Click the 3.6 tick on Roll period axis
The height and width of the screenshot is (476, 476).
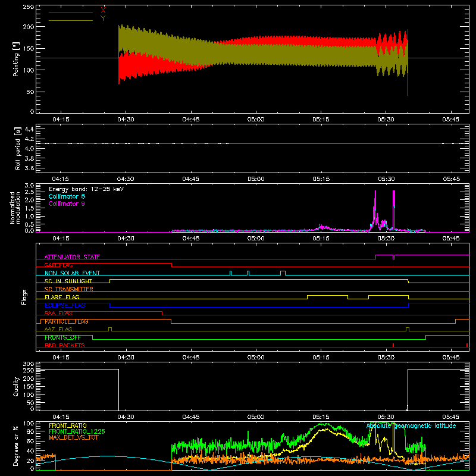[x=29, y=168]
